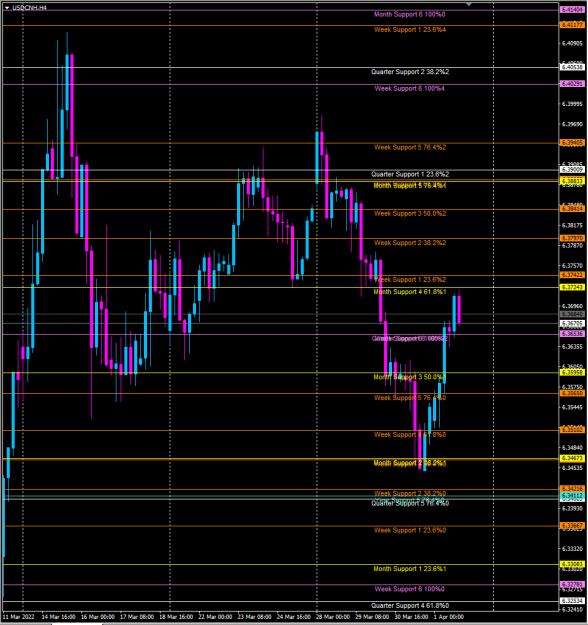Viewport: 588px width, 625px height.
Task: Select the 'Week Support 2 38.2%2' label
Action: point(410,243)
